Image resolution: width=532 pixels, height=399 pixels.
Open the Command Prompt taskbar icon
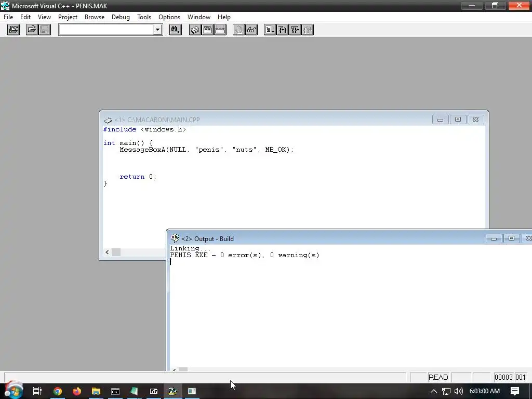[115, 391]
